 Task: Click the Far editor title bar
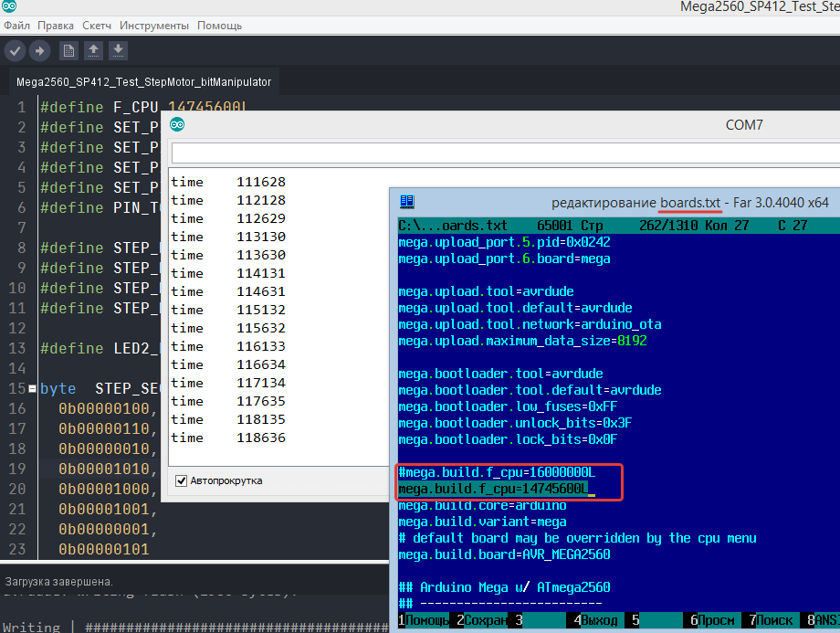pyautogui.click(x=615, y=203)
